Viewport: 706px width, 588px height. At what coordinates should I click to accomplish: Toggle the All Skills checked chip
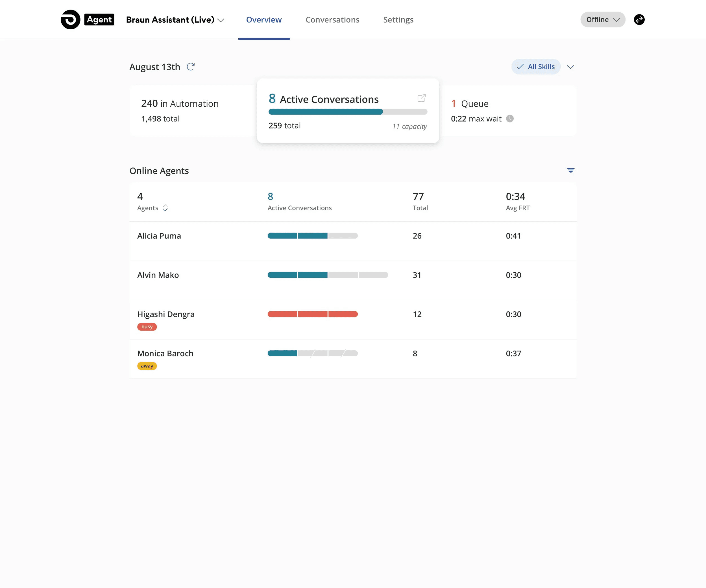535,67
